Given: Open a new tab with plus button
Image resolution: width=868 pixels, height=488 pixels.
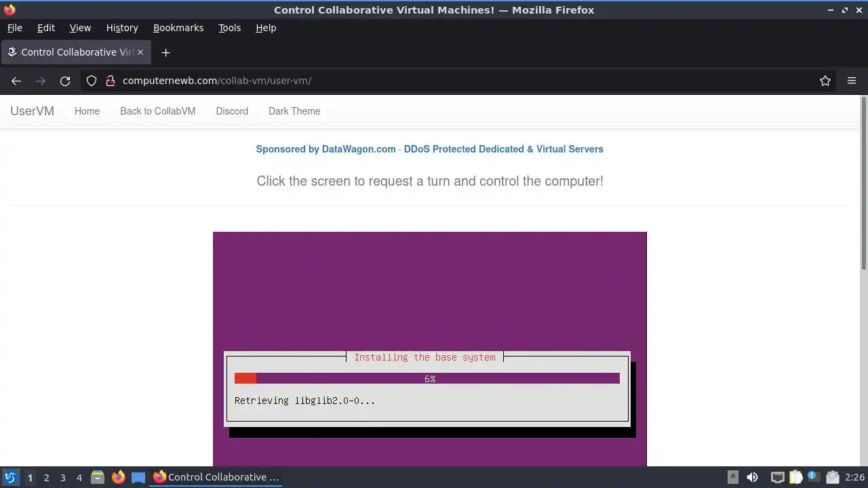Looking at the screenshot, I should (x=165, y=52).
